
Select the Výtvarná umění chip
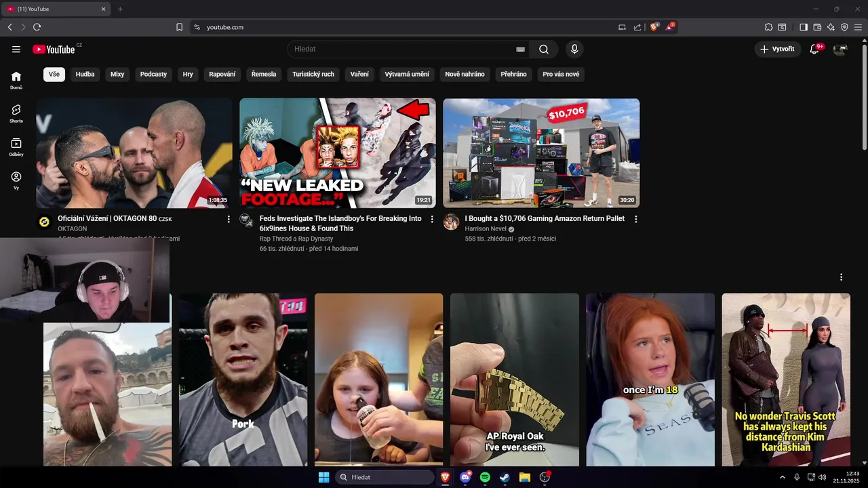coord(407,74)
